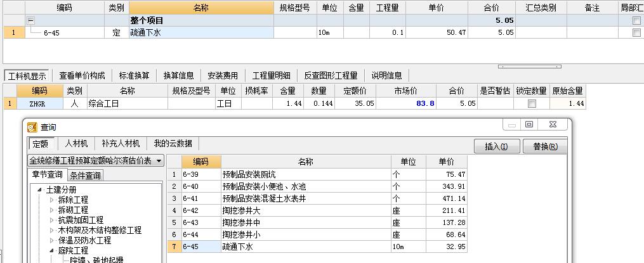Click the 单价 value 50.47
The image size is (644, 263).
click(x=437, y=32)
